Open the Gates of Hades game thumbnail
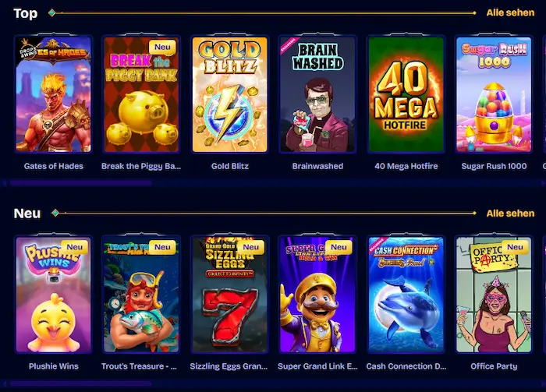 point(54,94)
